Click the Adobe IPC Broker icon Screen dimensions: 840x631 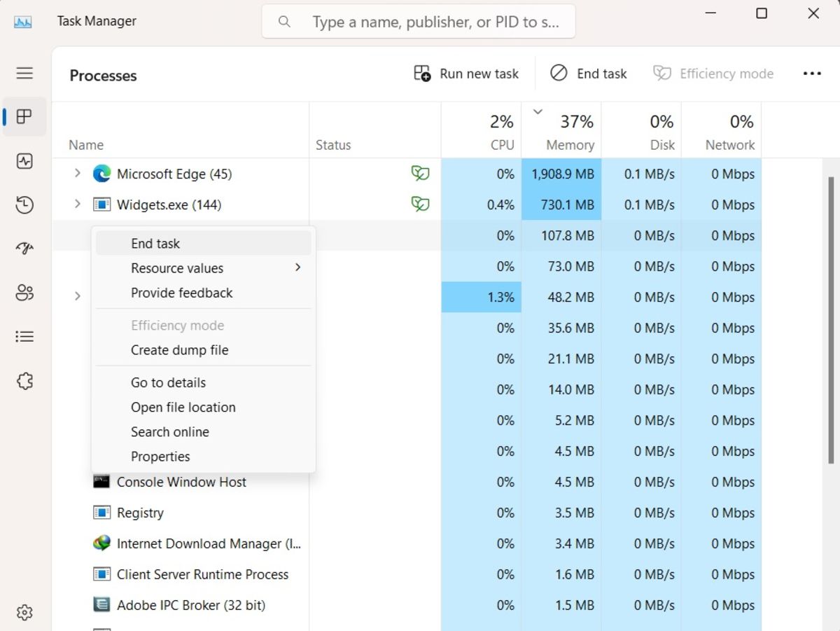coord(101,605)
